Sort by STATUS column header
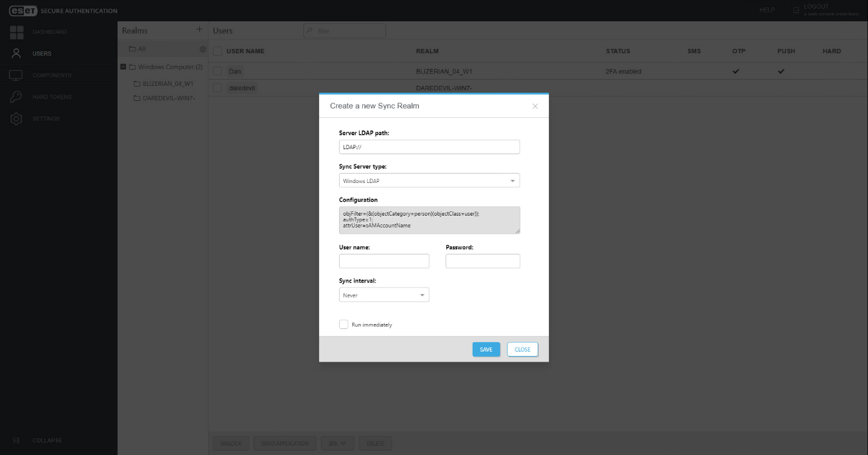868x455 pixels. pos(618,51)
